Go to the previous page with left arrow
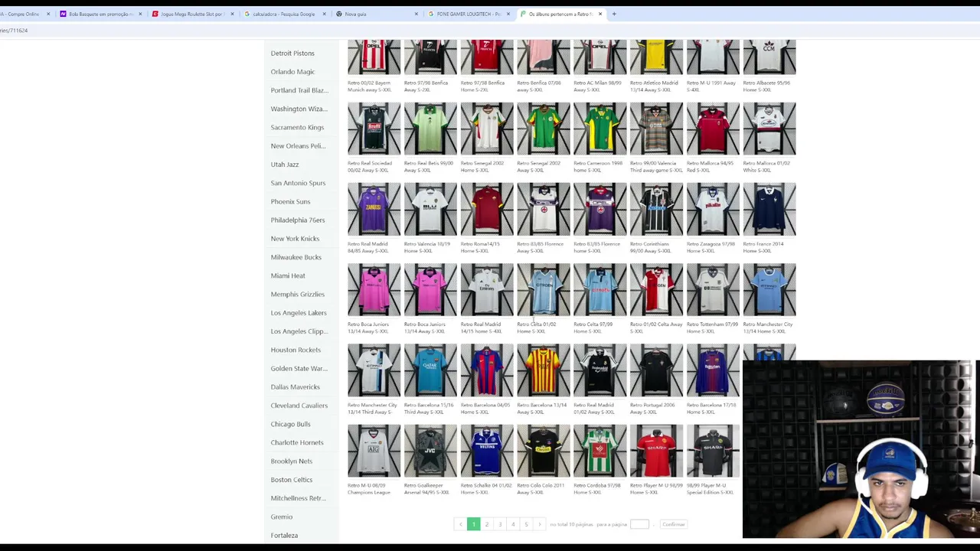This screenshot has height=551, width=980. click(460, 524)
